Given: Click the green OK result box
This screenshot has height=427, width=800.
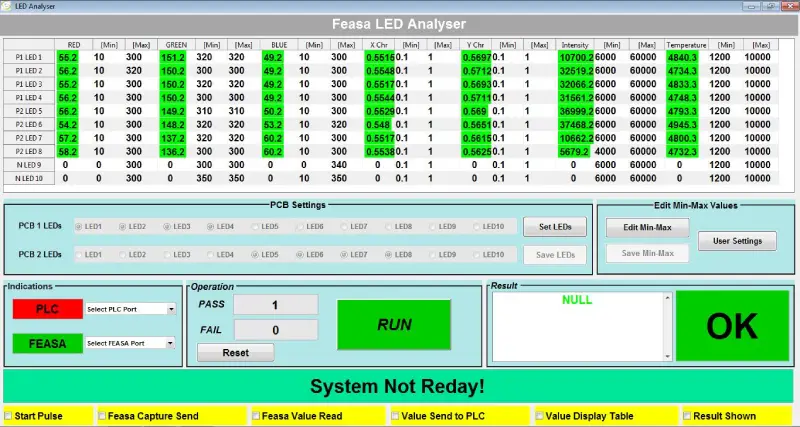Looking at the screenshot, I should pos(732,326).
